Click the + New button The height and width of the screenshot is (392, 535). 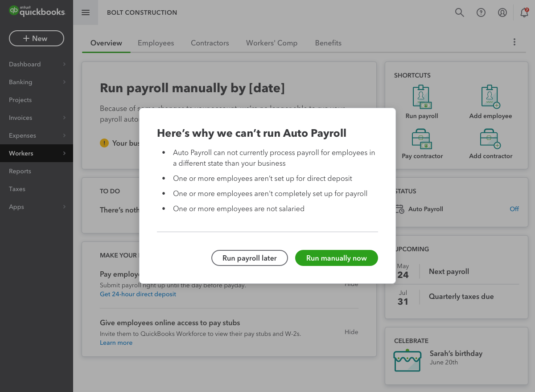(x=37, y=38)
